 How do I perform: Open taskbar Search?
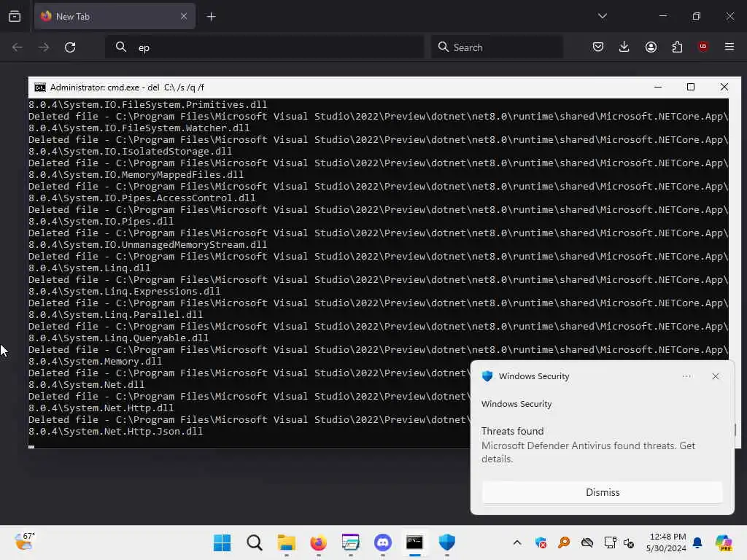coord(255,542)
